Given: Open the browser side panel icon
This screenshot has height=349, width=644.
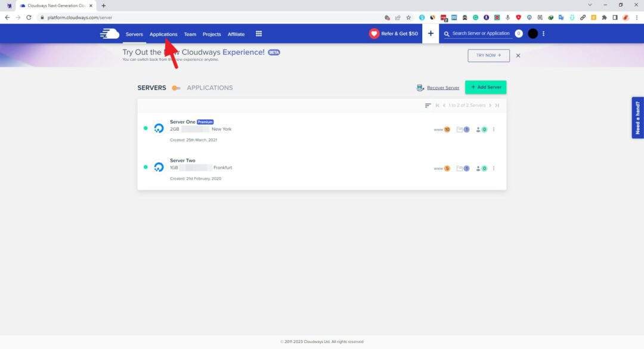Looking at the screenshot, I should click(615, 18).
